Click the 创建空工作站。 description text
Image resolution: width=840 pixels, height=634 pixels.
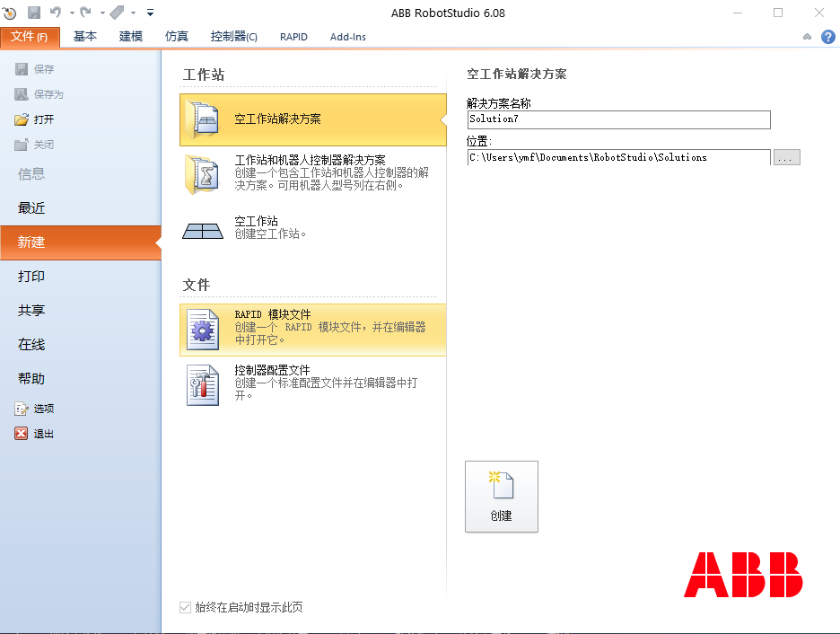270,234
